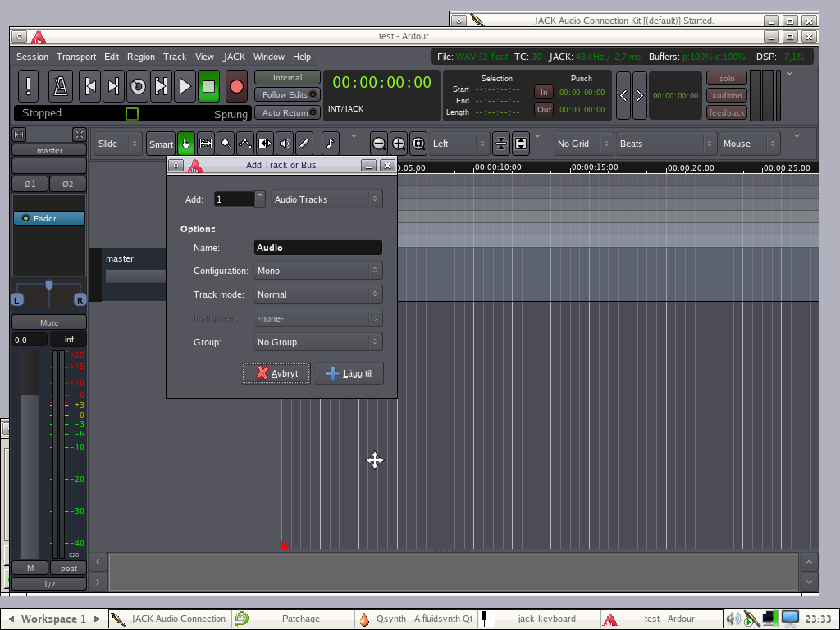Open the Audio Tracks type dropdown

pyautogui.click(x=326, y=199)
